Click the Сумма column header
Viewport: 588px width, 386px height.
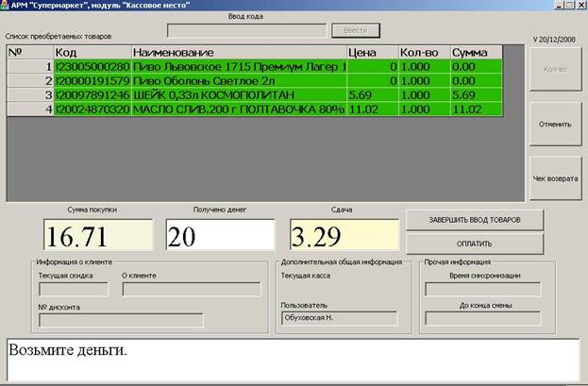477,53
